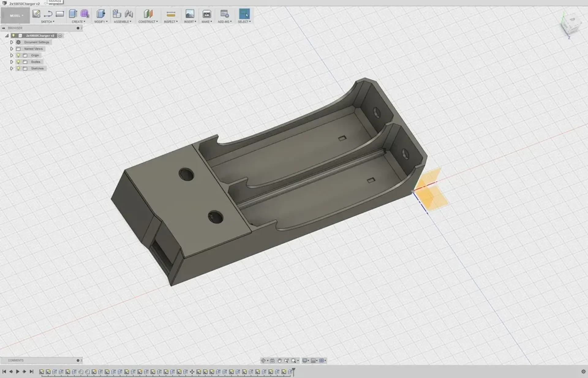Open the Orbit navigation tool
This screenshot has height=378, width=588.
[x=263, y=361]
